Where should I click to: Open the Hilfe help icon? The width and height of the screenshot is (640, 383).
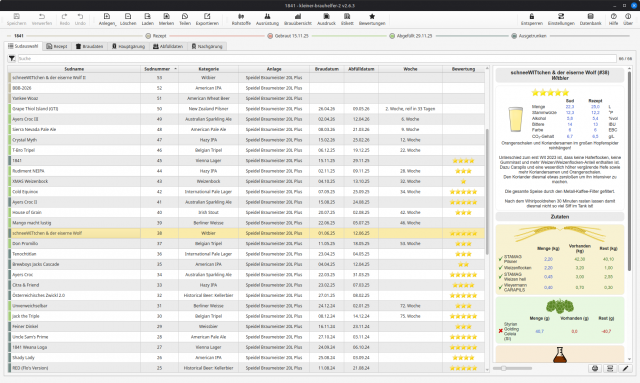tap(613, 19)
